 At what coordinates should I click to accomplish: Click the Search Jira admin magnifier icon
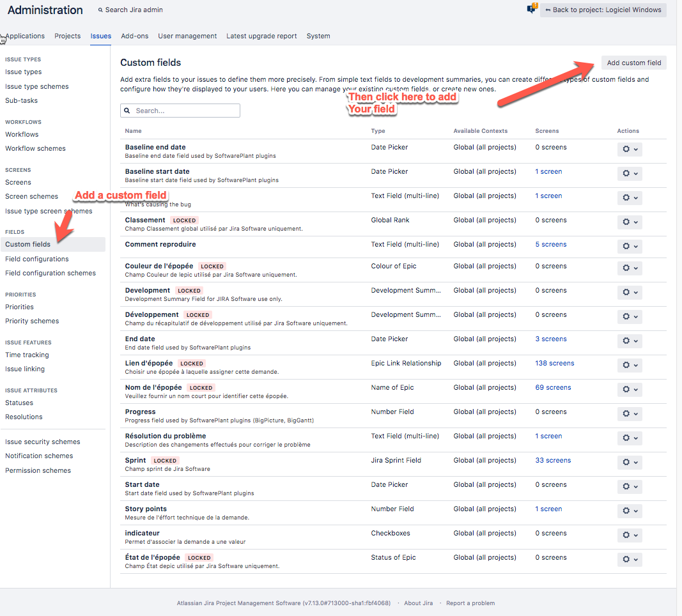(x=100, y=10)
